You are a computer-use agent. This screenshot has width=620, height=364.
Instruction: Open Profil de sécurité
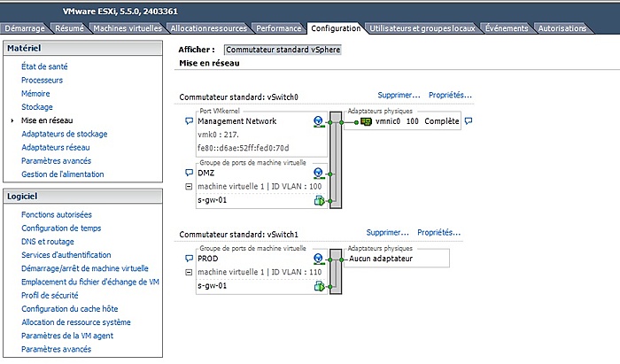point(50,295)
